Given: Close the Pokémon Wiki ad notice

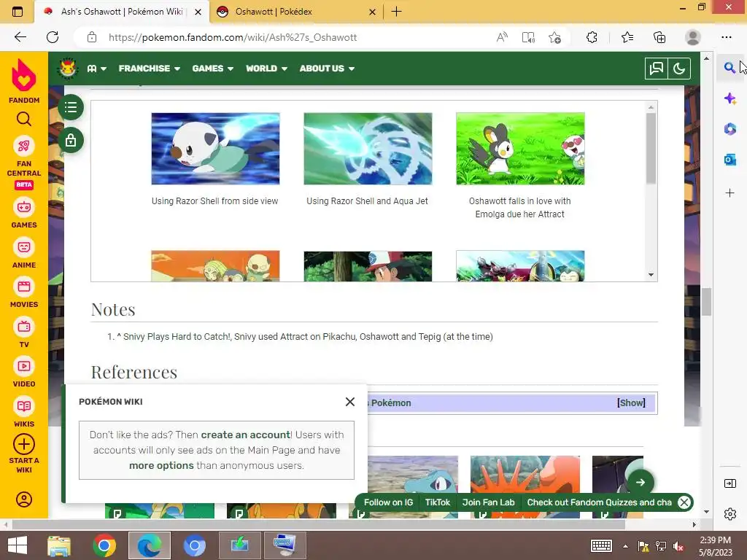Looking at the screenshot, I should click(349, 402).
